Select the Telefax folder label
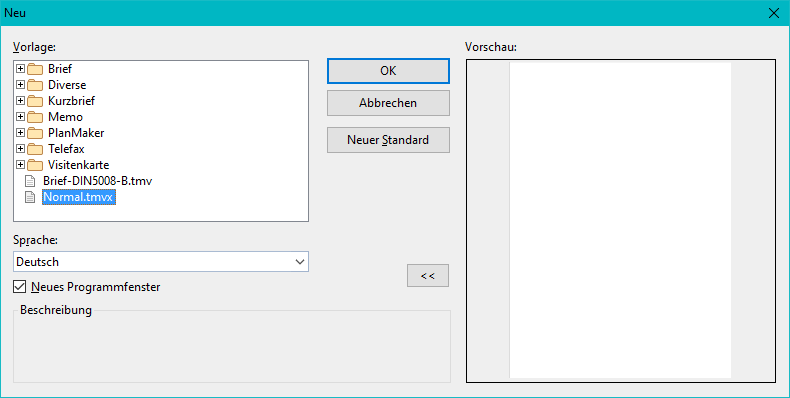 [x=66, y=149]
